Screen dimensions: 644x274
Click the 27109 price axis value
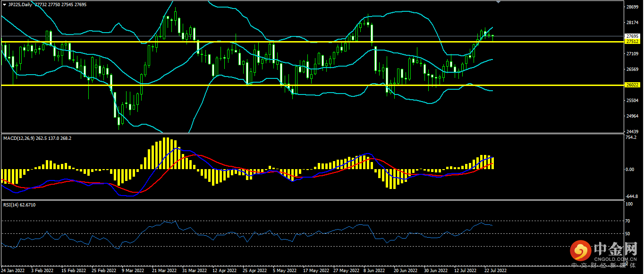click(x=632, y=54)
